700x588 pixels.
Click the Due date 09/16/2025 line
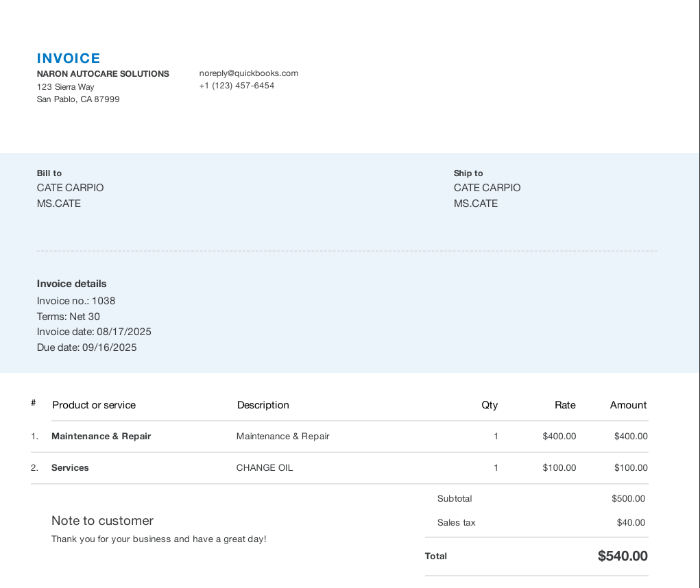pyautogui.click(x=87, y=347)
